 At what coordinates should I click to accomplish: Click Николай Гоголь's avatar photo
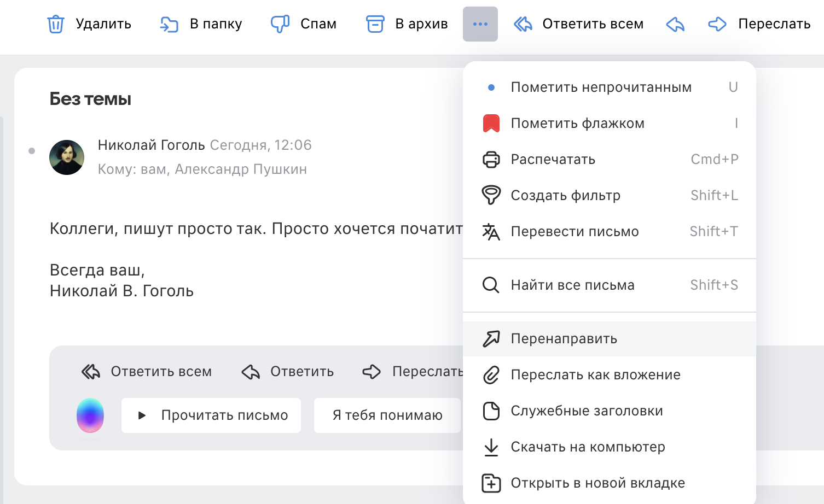pyautogui.click(x=67, y=157)
